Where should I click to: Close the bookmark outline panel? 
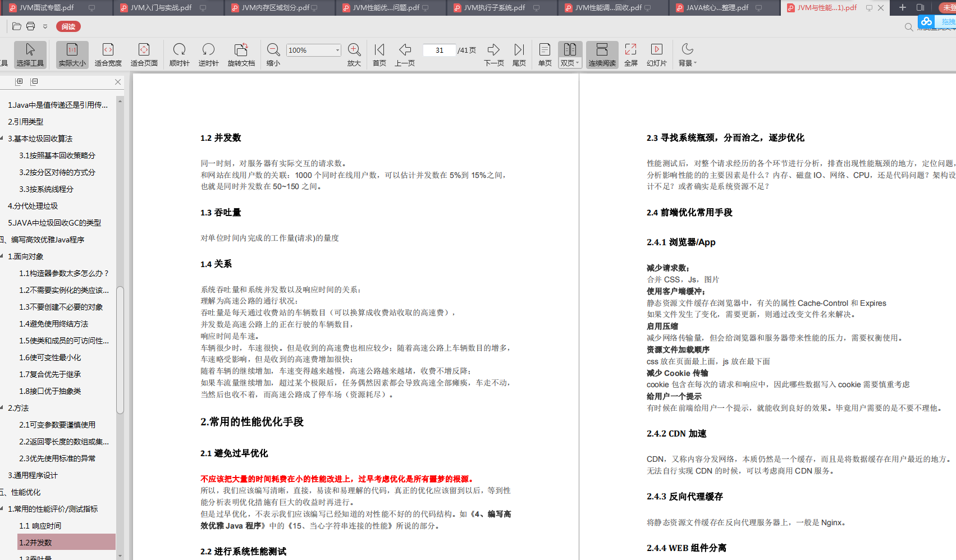pos(118,82)
